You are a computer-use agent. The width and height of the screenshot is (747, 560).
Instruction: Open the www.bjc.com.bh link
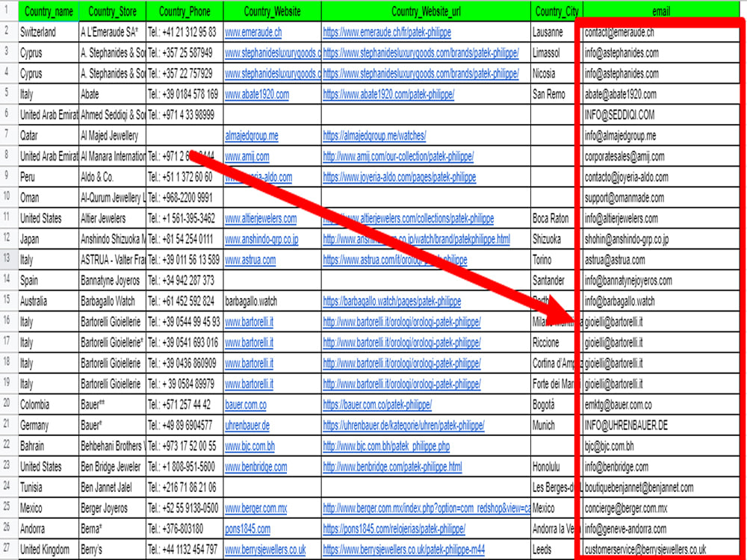pyautogui.click(x=249, y=447)
